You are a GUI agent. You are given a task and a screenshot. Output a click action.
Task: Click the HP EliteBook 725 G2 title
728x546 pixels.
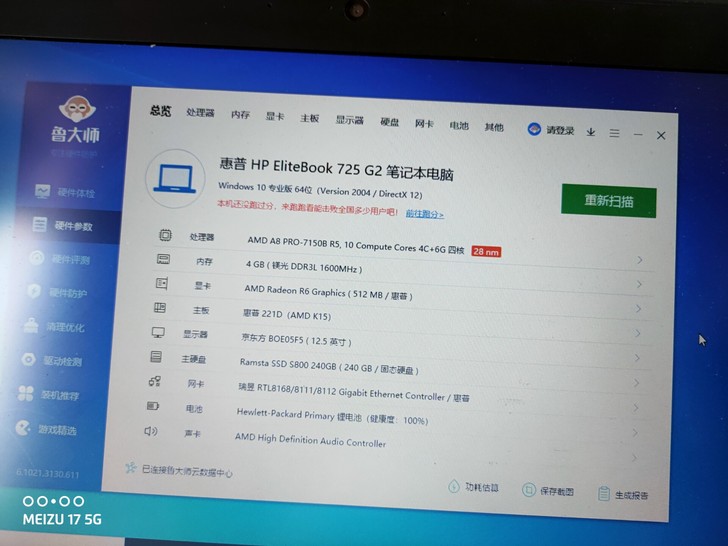pyautogui.click(x=336, y=169)
